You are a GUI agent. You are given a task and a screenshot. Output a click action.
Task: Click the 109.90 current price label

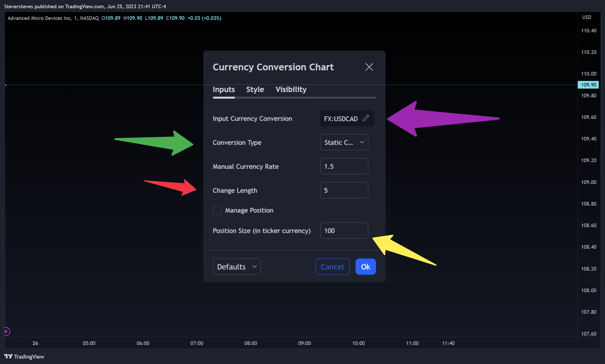click(x=588, y=85)
